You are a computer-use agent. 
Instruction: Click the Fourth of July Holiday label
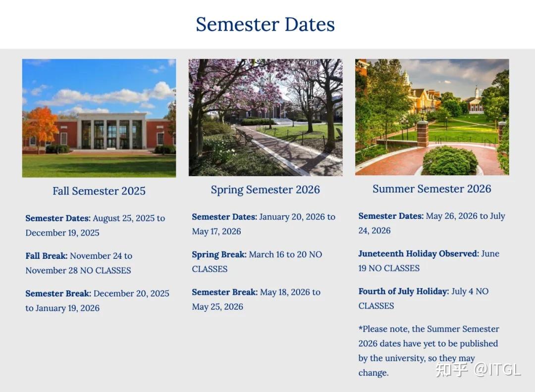pyautogui.click(x=404, y=292)
